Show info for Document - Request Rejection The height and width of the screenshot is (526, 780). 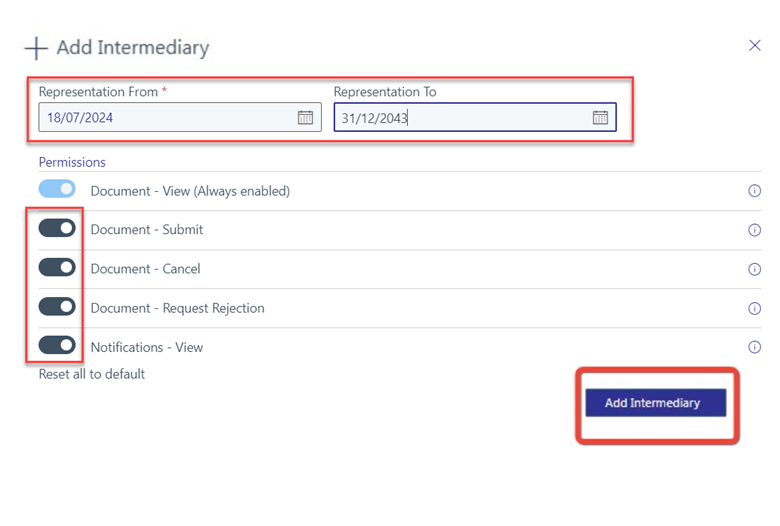(755, 309)
